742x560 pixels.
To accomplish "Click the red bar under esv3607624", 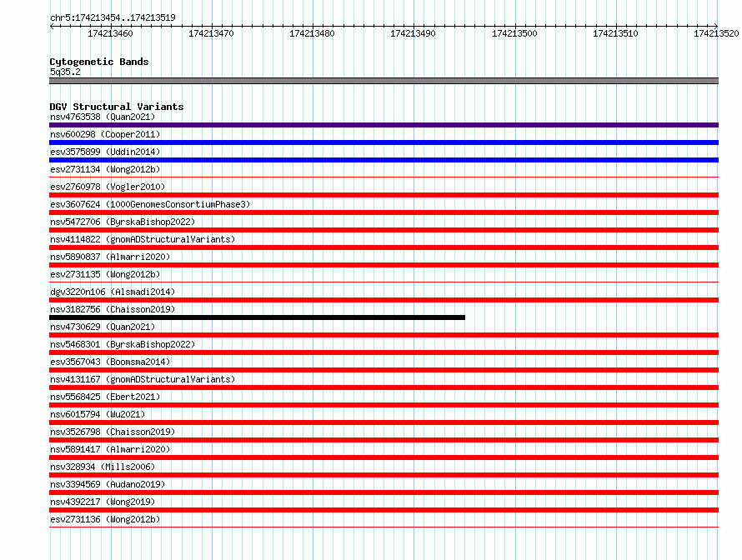I will pos(384,212).
